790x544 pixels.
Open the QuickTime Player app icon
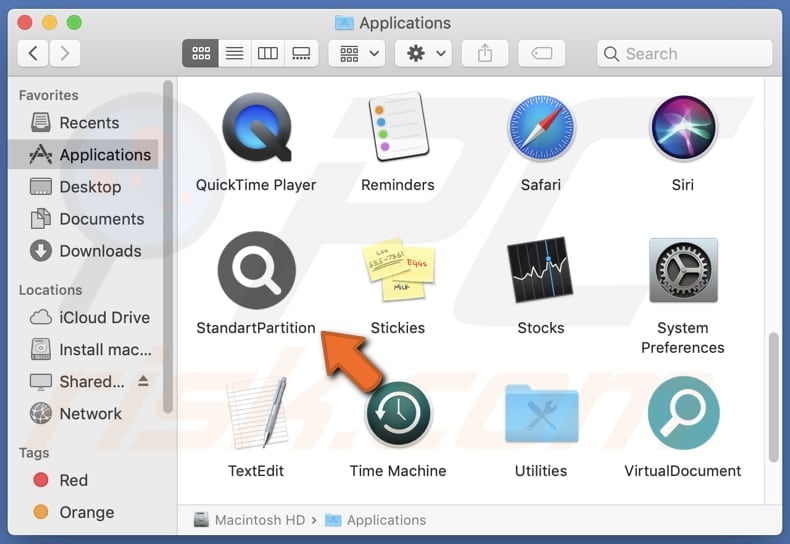256,127
